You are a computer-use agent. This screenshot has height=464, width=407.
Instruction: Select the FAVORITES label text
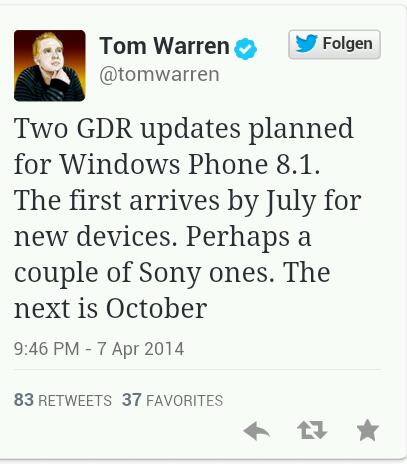click(185, 400)
